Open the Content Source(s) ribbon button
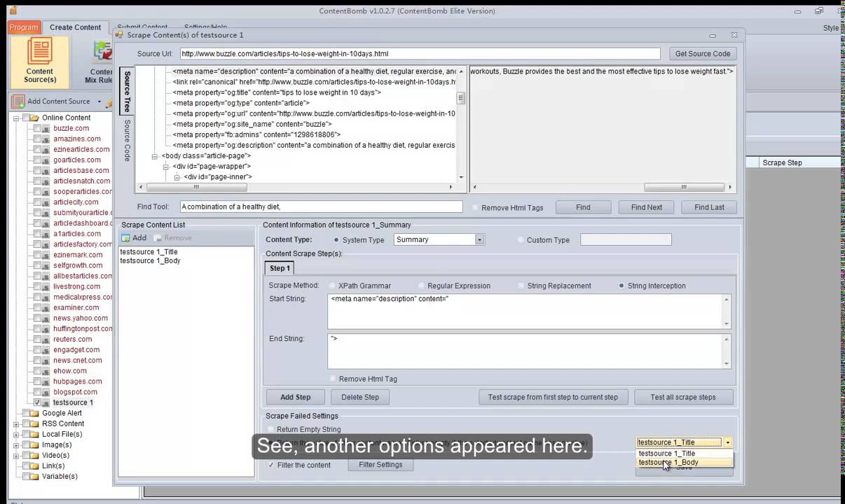845x504 pixels. (x=39, y=62)
